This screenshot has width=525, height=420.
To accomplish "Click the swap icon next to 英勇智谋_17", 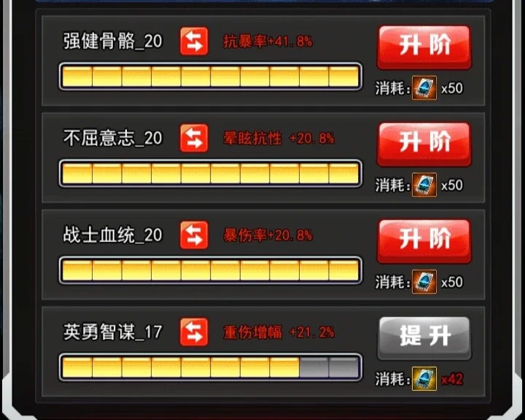I will tap(194, 332).
